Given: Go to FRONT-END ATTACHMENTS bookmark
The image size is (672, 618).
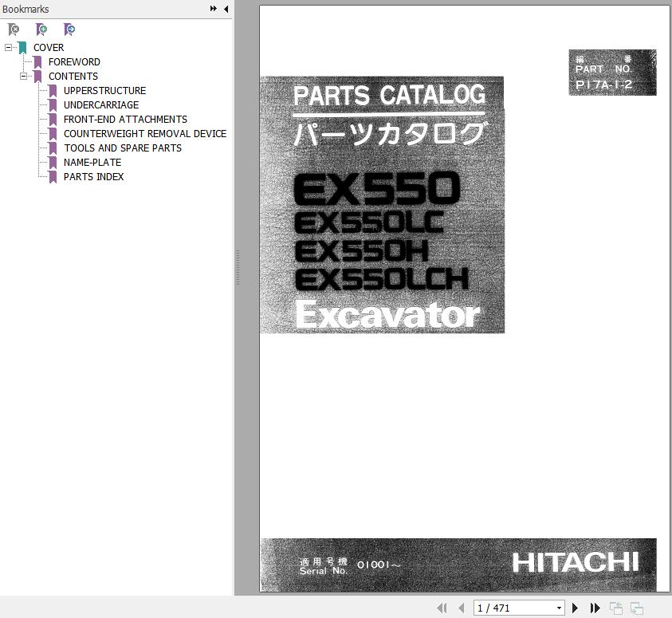Looking at the screenshot, I should 125,120.
